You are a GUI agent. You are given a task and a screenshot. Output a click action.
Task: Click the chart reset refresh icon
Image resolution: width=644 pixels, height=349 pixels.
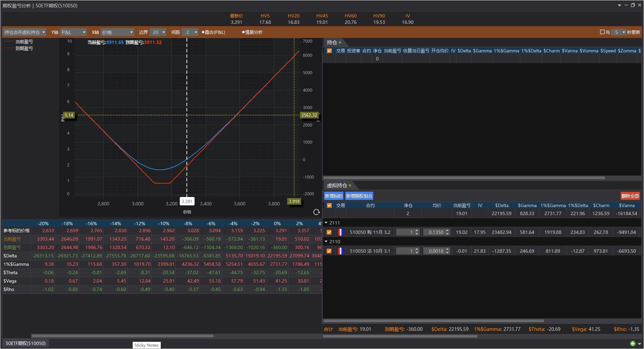click(316, 212)
